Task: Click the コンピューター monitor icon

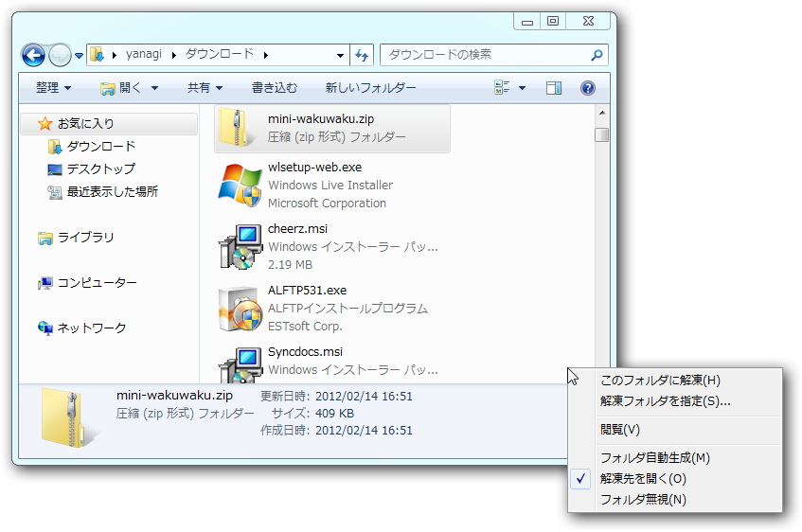Action: click(x=45, y=283)
